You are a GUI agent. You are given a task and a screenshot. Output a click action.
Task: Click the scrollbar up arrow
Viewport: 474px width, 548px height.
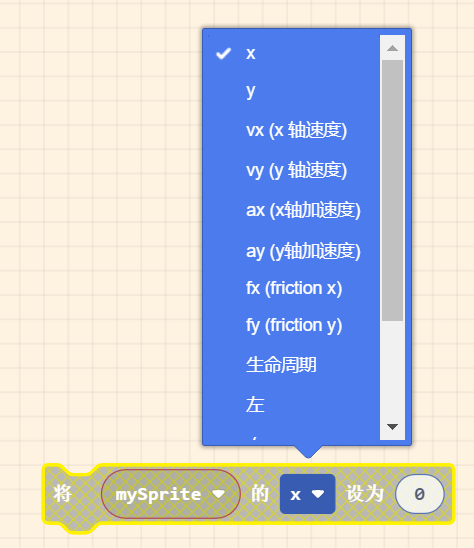[x=392, y=48]
